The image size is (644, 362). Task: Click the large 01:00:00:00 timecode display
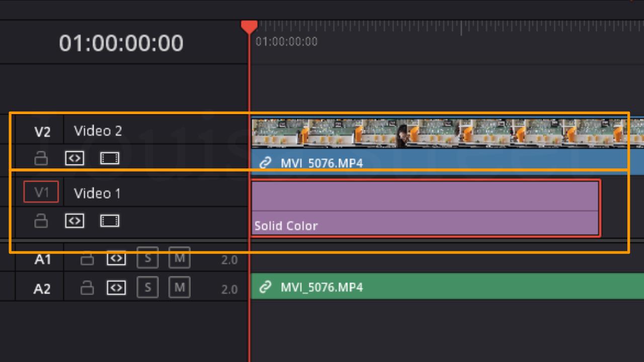pos(121,43)
